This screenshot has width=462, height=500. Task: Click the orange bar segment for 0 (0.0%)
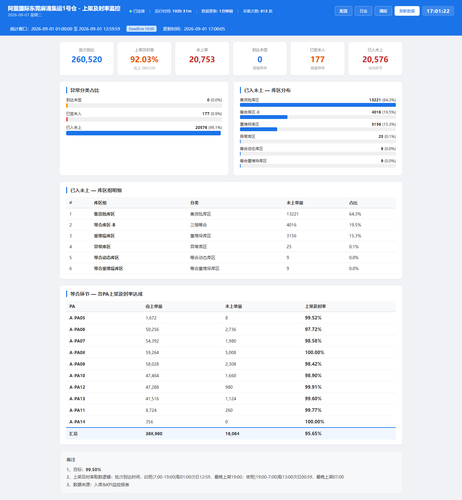click(67, 105)
